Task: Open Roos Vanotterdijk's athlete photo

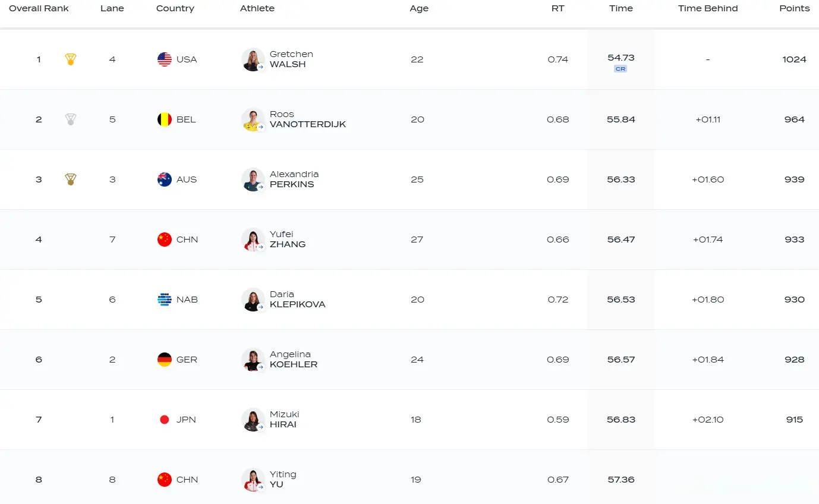Action: (x=253, y=119)
